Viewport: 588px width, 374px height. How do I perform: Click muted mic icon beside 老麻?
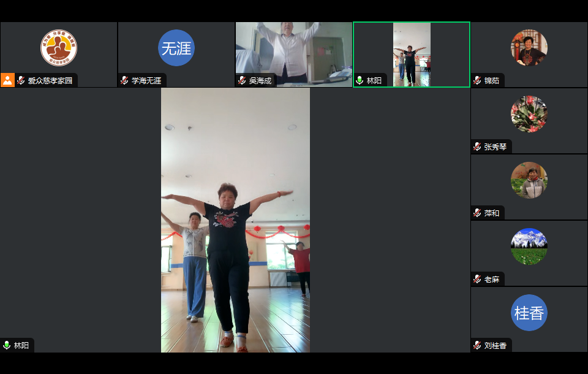pos(477,279)
